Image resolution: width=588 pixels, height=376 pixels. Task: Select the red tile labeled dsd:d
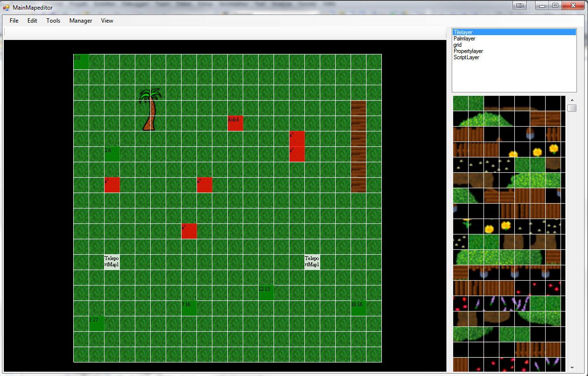[x=235, y=123]
